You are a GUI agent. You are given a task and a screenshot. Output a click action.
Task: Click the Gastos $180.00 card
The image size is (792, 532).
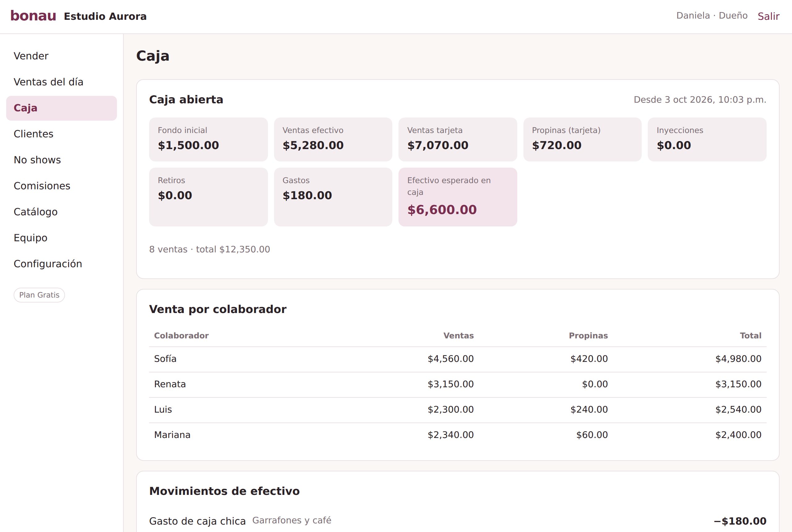pos(333,197)
